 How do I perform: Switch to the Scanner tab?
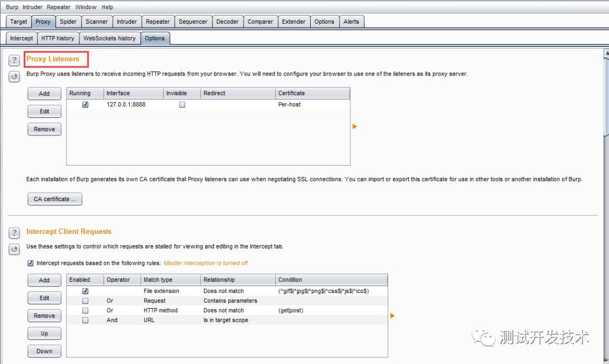pyautogui.click(x=97, y=22)
